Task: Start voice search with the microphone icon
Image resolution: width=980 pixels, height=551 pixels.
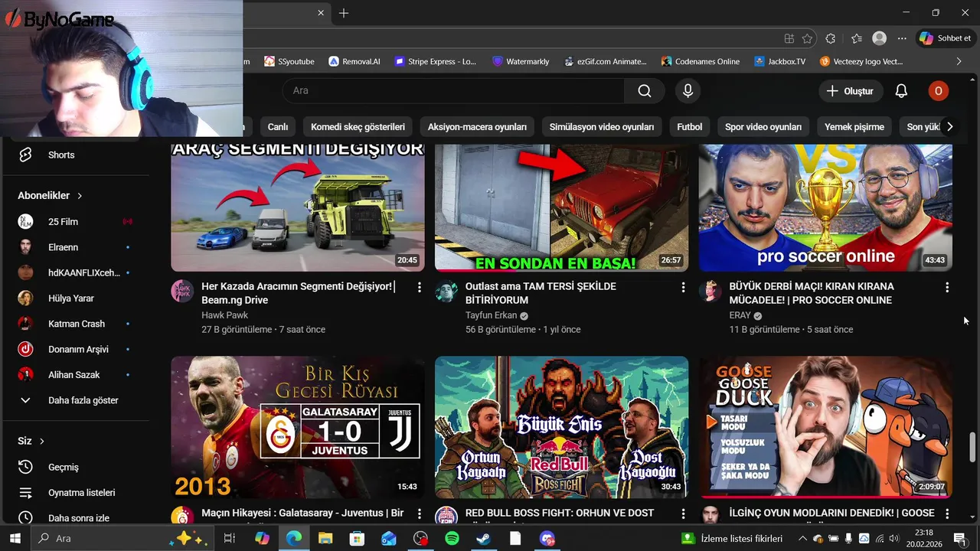Action: (688, 91)
